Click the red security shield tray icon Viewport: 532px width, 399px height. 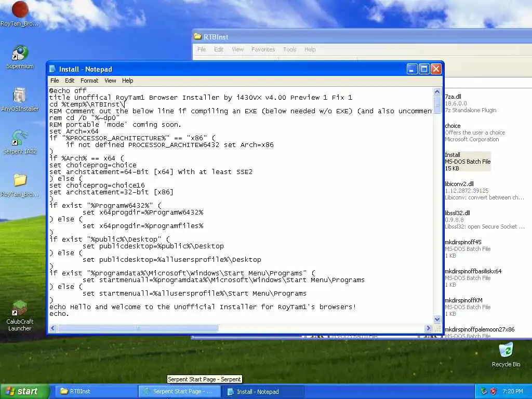(494, 391)
